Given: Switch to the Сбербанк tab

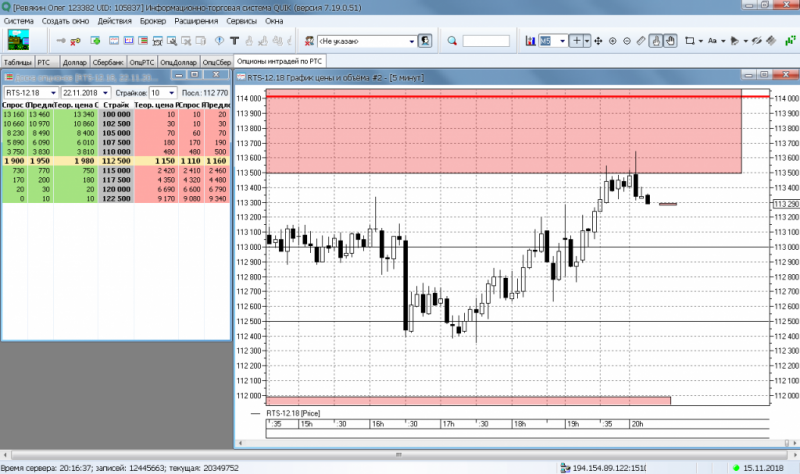Looking at the screenshot, I should click(x=108, y=62).
